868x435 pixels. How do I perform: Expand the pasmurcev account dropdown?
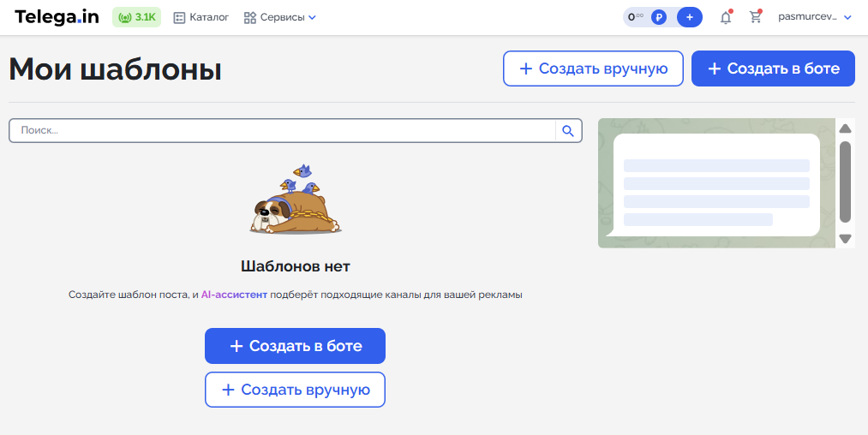[x=814, y=17]
